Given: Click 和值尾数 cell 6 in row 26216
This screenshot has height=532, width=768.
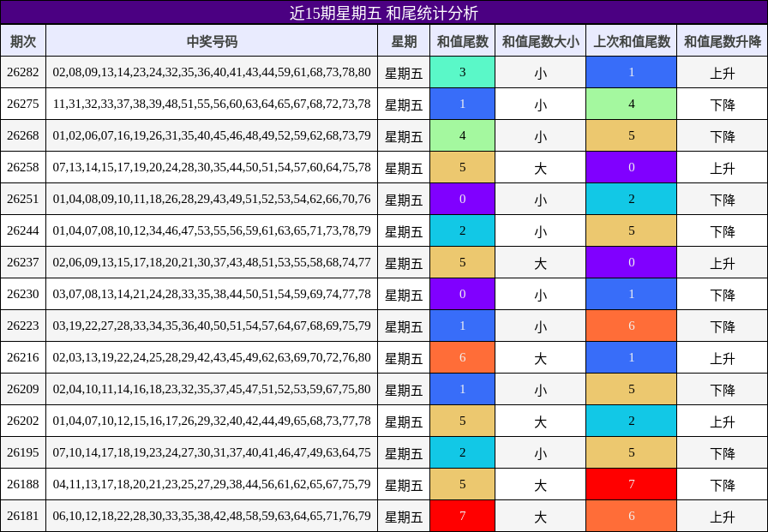Looking at the screenshot, I should [462, 357].
